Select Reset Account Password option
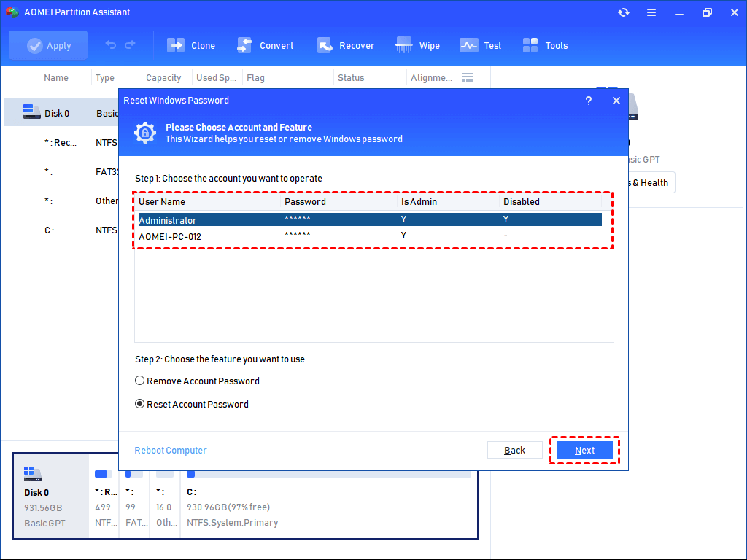This screenshot has height=560, width=747. [140, 404]
